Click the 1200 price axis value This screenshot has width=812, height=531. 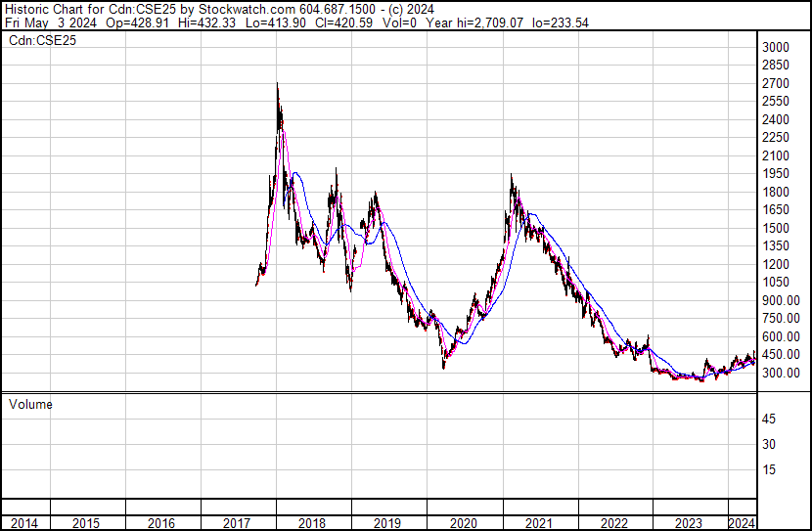tap(776, 264)
